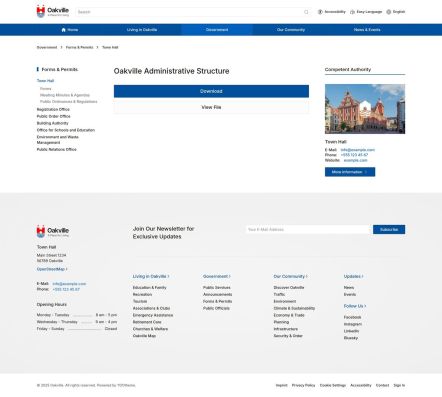Open Office for Schools and Education
This screenshot has width=442, height=397.
(66, 130)
